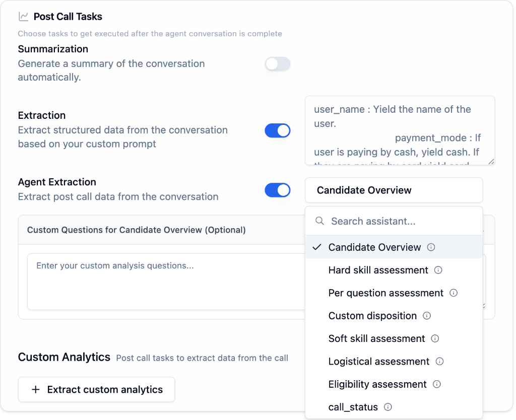Click the info icon for Logistical assessment
516x420 pixels.
coord(440,361)
